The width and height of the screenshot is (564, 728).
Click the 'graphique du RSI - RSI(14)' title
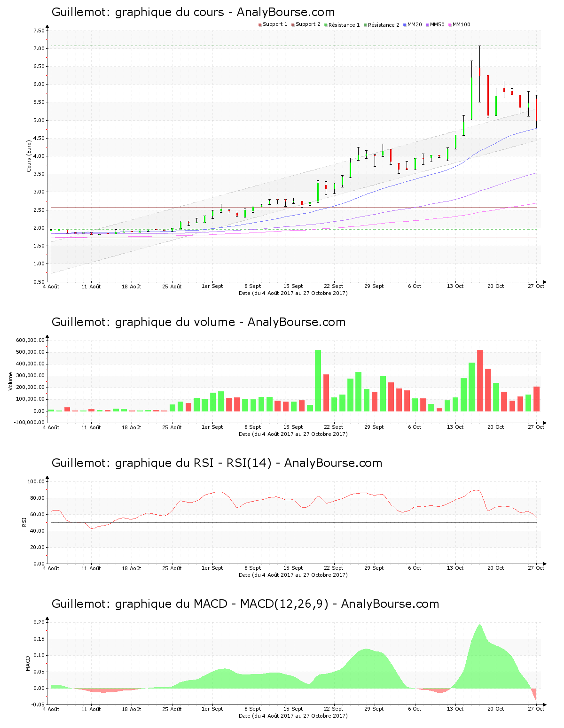tap(193, 463)
